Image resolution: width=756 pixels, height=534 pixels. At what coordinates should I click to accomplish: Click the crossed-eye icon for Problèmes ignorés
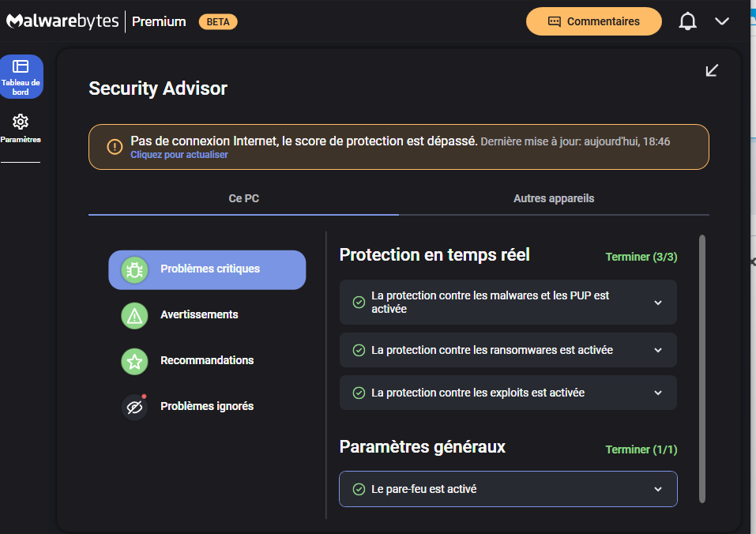[x=134, y=408]
